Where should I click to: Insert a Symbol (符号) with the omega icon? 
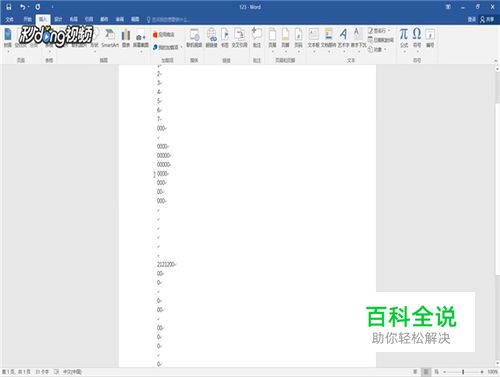tap(417, 38)
